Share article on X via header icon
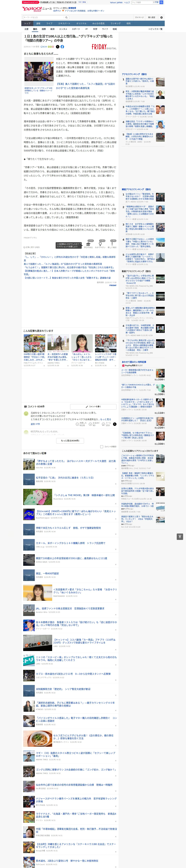Viewport: 186px width, 868px height. 57,47
